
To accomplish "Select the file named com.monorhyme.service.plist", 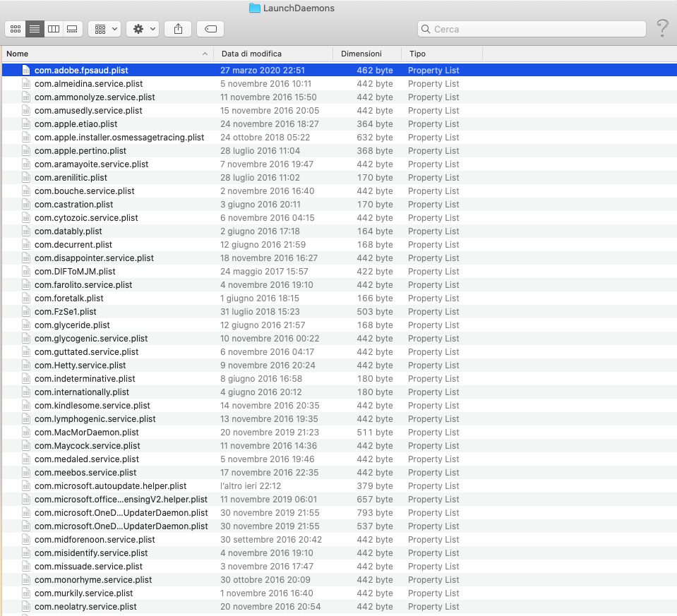I will (x=92, y=579).
